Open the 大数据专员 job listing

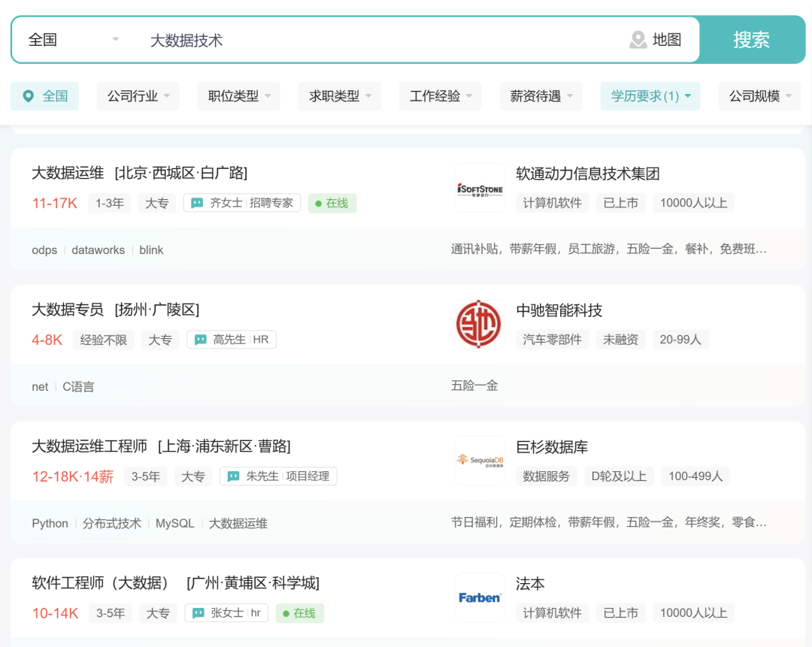click(116, 310)
